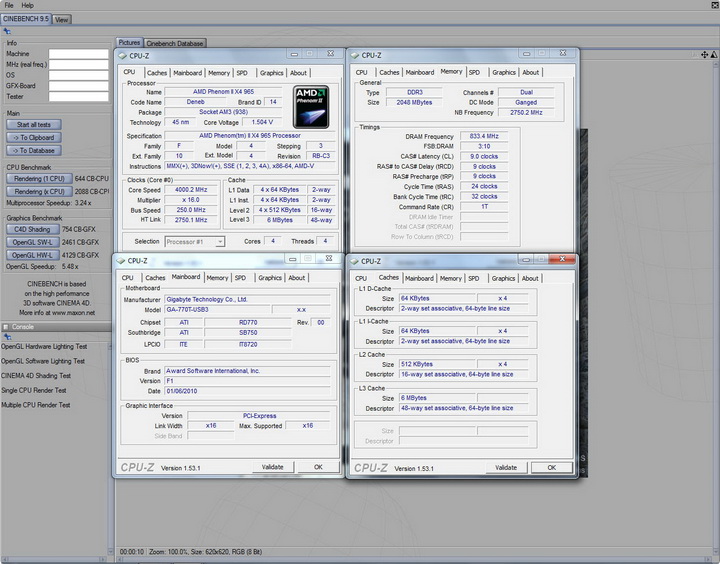Click Validate in the Mainboard CPU-Z window
This screenshot has width=720, height=564.
[x=273, y=467]
